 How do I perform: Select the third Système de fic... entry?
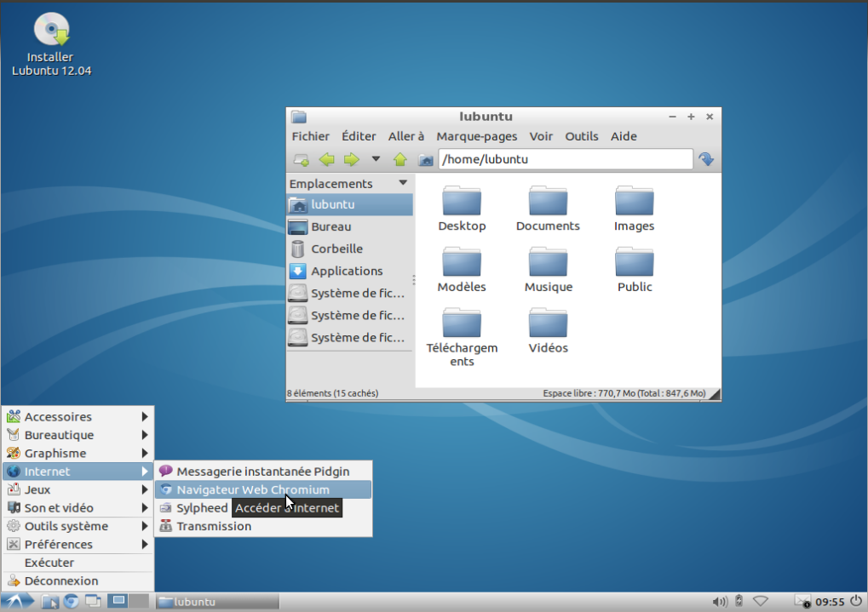coord(350,338)
